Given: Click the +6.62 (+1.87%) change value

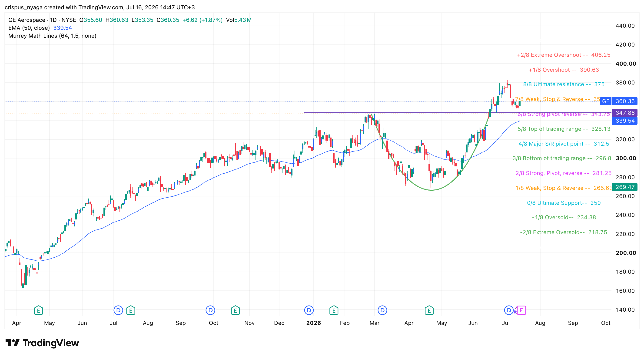Looking at the screenshot, I should 202,20.
